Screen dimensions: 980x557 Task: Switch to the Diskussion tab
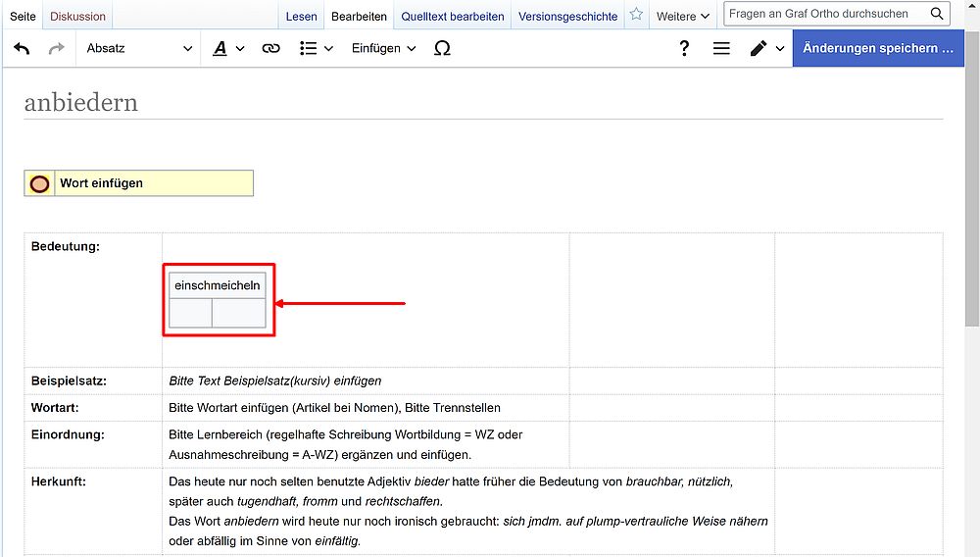tap(77, 16)
